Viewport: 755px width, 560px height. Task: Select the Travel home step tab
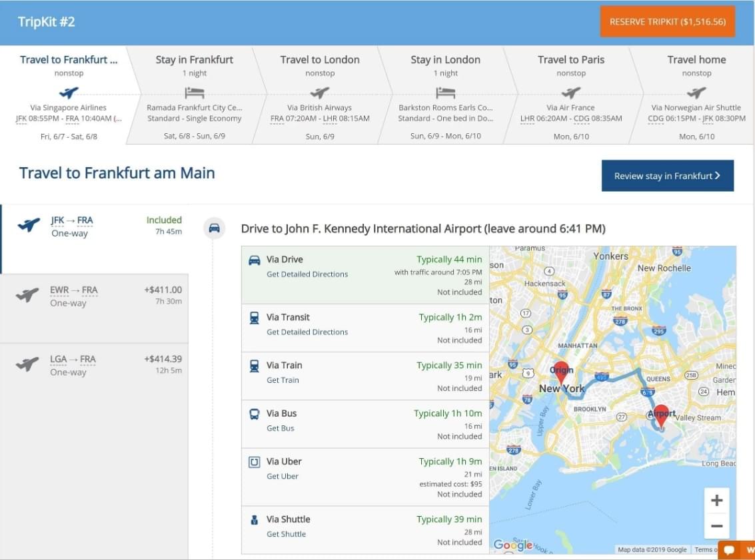click(x=696, y=95)
